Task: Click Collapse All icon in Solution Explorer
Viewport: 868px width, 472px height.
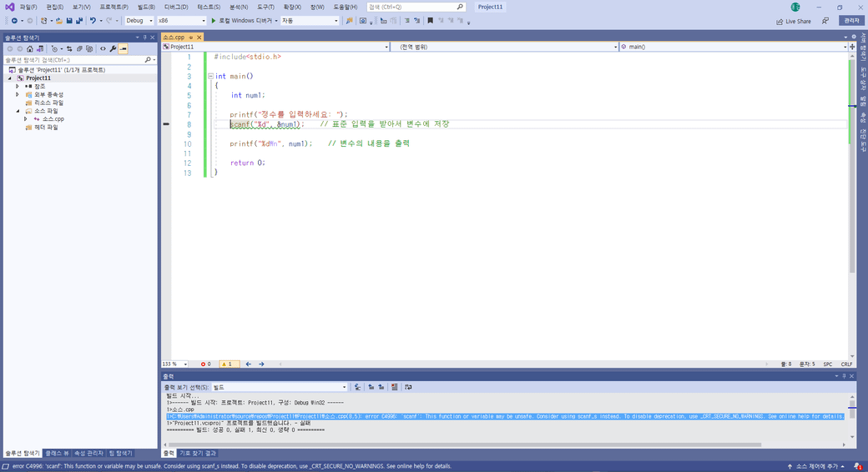Action: click(79, 48)
